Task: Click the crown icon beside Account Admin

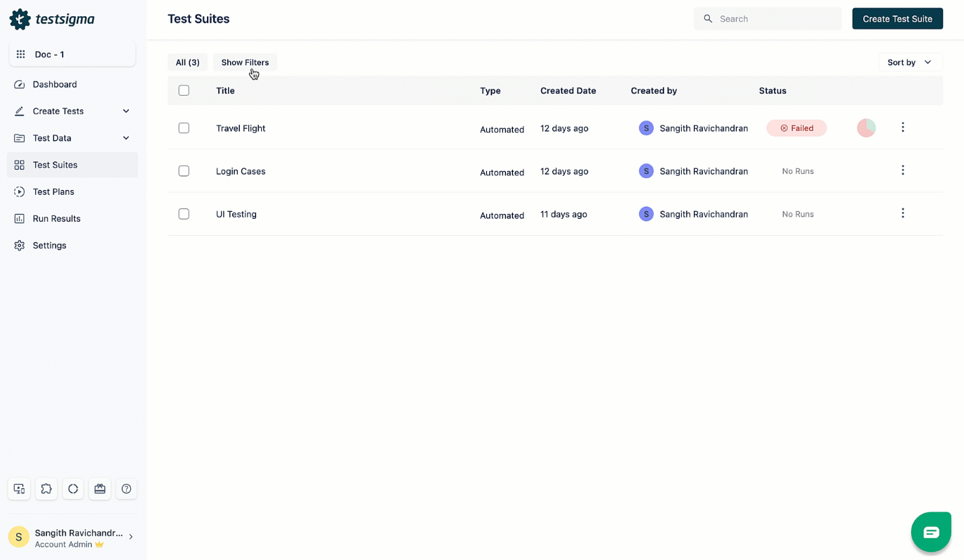Action: (x=99, y=545)
